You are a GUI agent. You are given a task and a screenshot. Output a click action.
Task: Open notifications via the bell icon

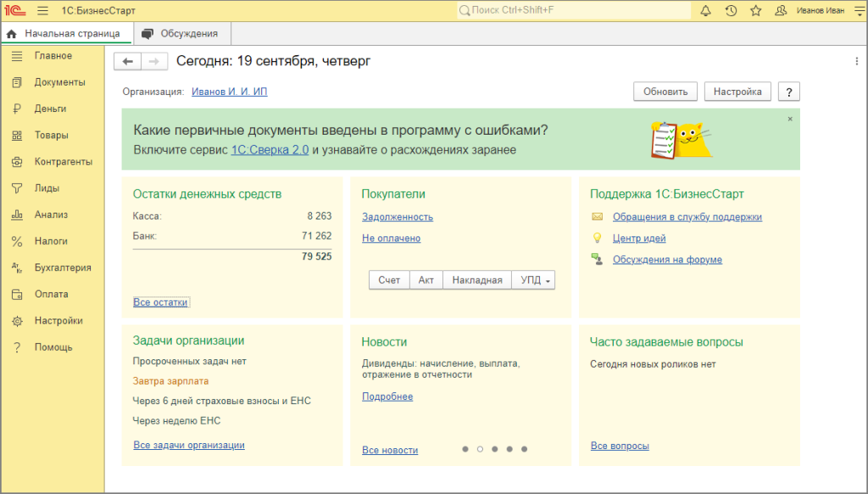[x=705, y=10]
